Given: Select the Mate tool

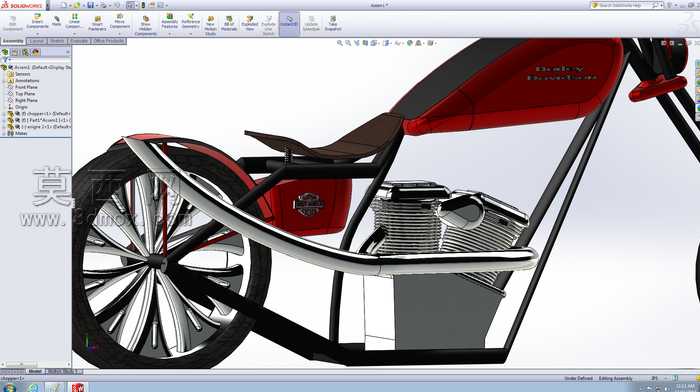Looking at the screenshot, I should [57, 21].
